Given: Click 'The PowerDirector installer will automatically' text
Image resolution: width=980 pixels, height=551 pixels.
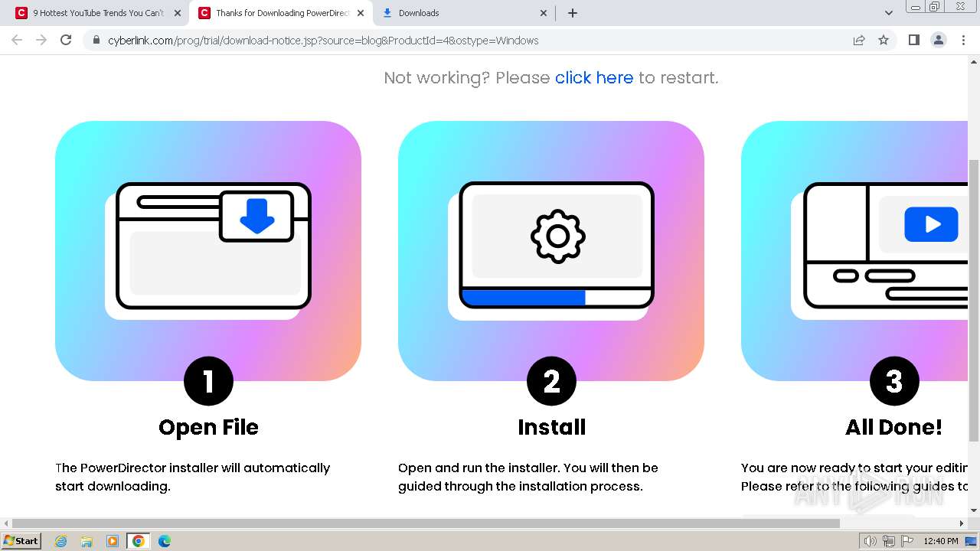Looking at the screenshot, I should click(192, 468).
